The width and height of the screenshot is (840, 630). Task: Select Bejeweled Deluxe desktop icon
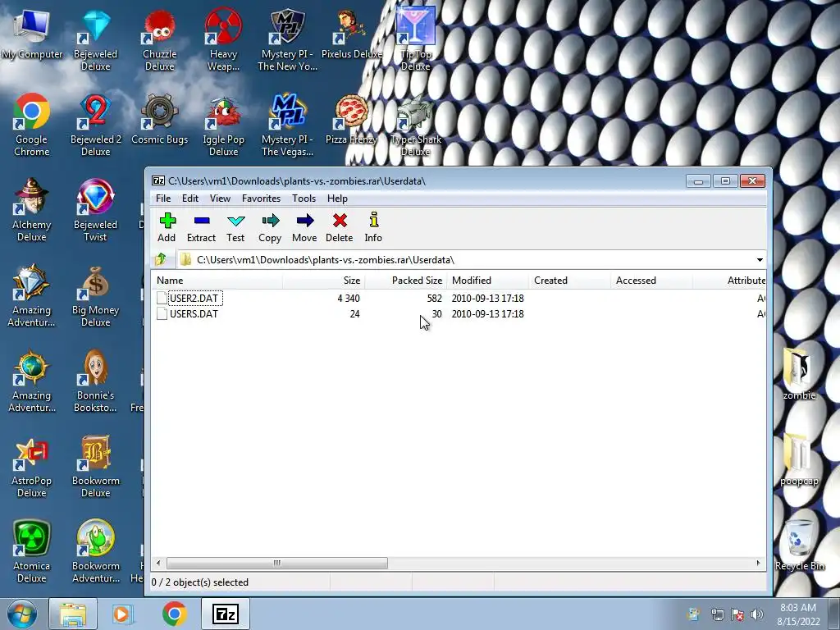95,41
